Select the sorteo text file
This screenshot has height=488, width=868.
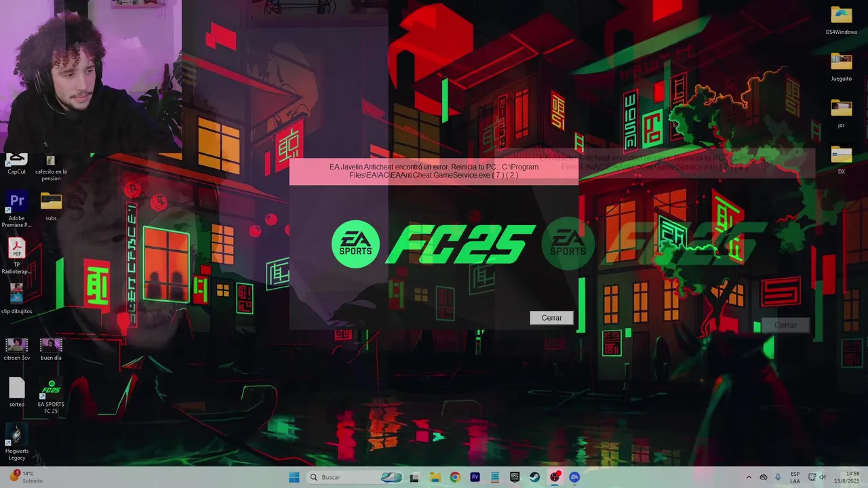click(x=17, y=392)
